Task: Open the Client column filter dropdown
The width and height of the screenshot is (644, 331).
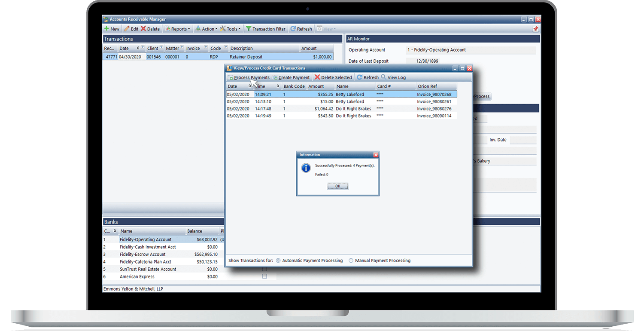Action: (161, 48)
